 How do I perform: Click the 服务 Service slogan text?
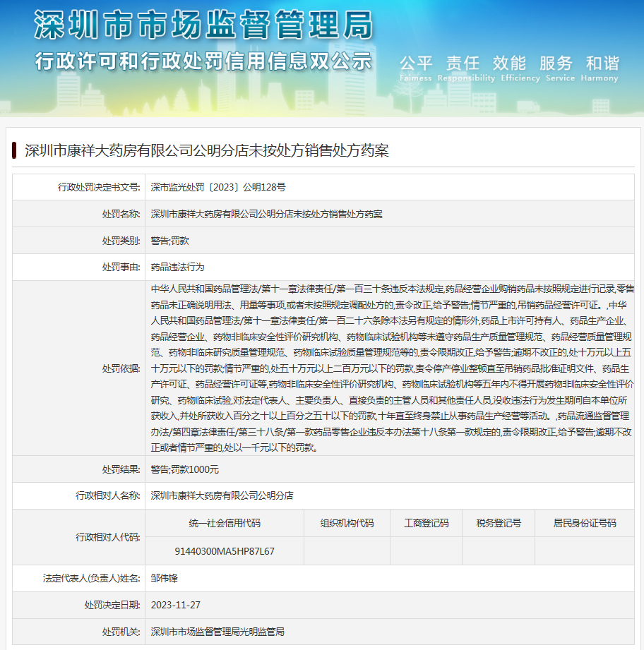pyautogui.click(x=560, y=69)
